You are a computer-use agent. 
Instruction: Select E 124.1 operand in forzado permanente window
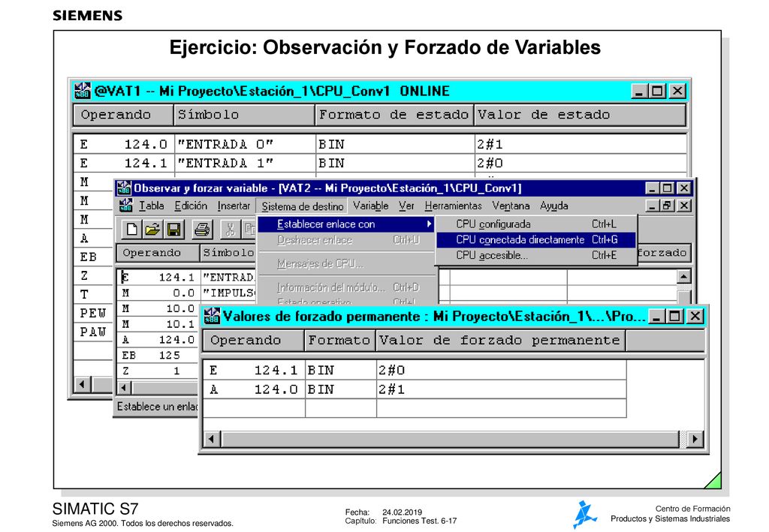pyautogui.click(x=254, y=371)
